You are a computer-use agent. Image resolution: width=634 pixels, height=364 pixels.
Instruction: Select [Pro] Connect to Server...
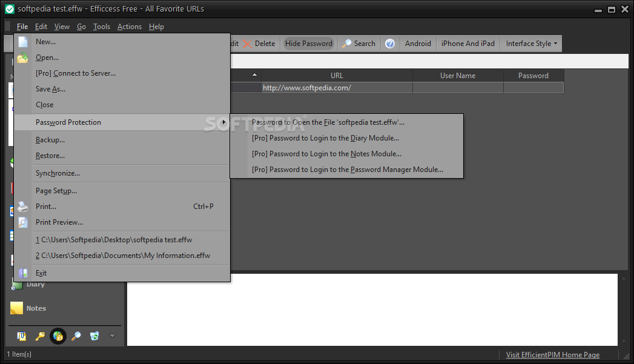[x=122, y=74]
